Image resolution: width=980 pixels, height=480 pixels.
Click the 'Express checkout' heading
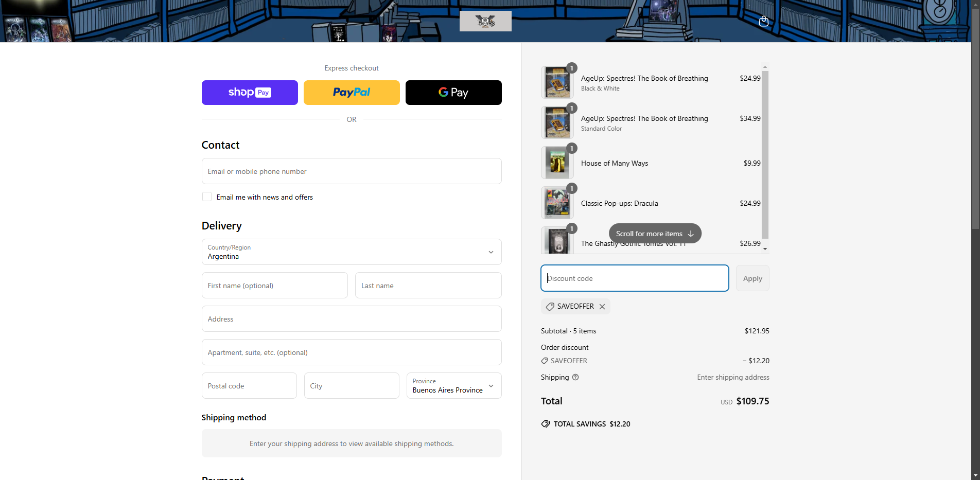[x=352, y=68]
